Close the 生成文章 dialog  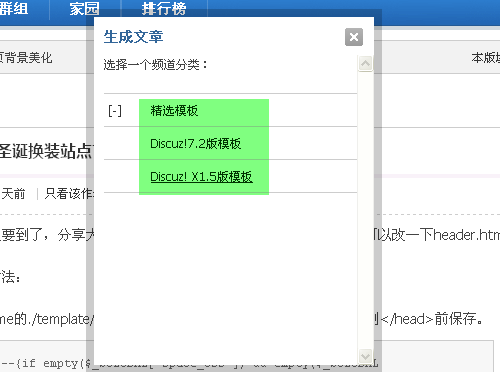pos(354,37)
